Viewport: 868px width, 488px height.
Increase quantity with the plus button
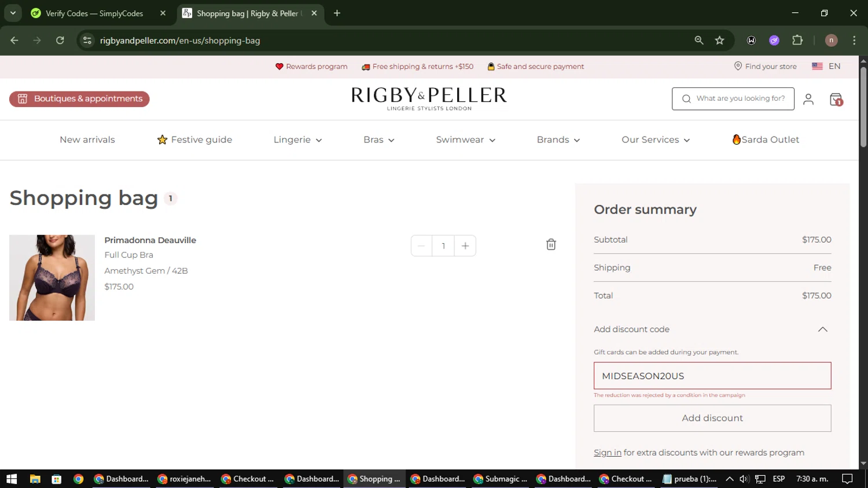[465, 246]
